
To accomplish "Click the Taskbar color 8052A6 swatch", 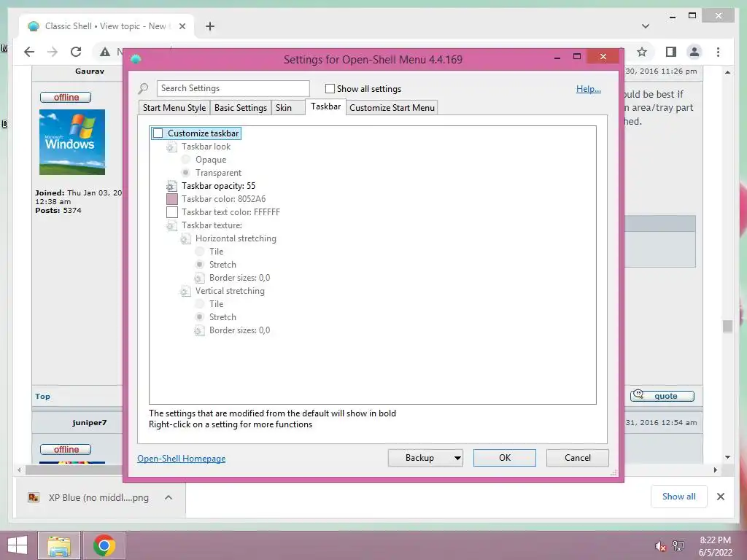I will pyautogui.click(x=172, y=199).
